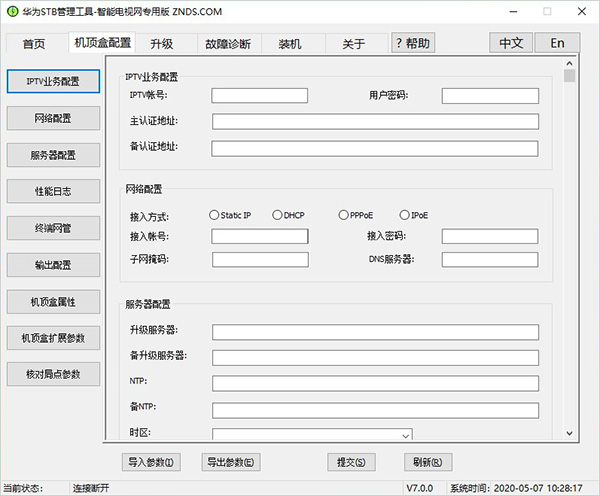Click the 系统时间 status bar entry

click(x=516, y=488)
